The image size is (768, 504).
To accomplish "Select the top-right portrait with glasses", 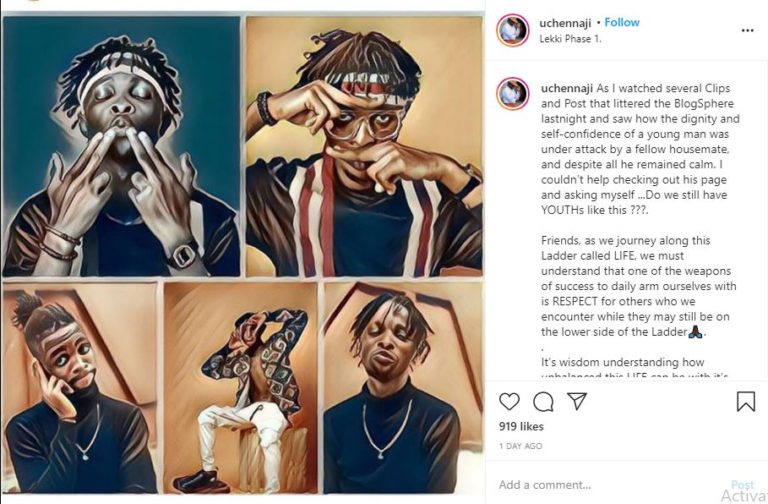I will 364,146.
